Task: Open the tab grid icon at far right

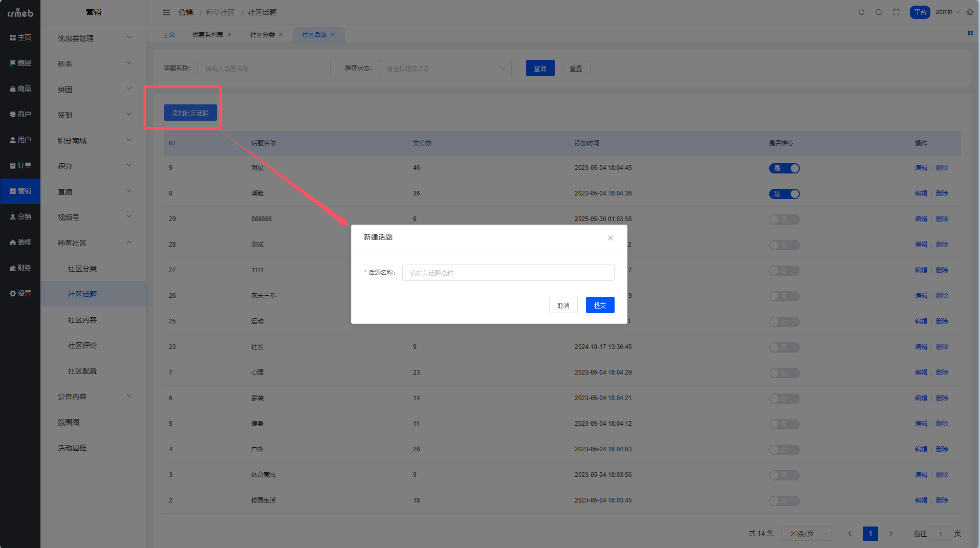Action: point(970,33)
